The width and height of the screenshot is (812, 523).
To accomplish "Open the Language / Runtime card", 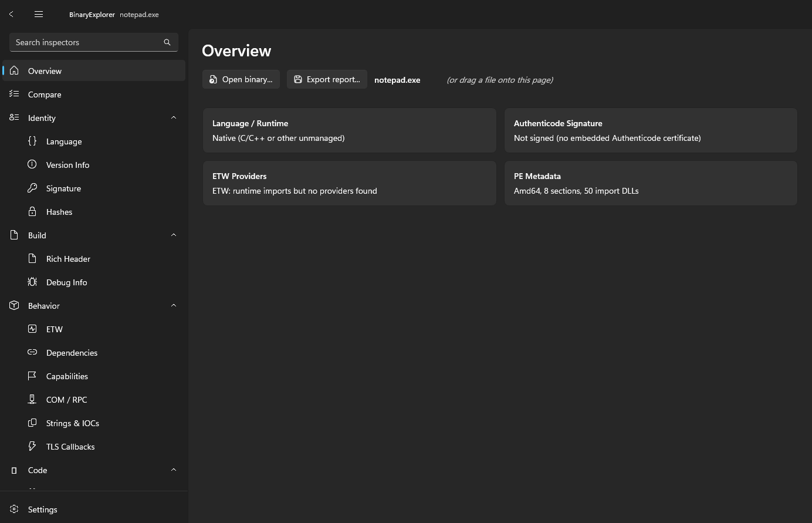I will (x=350, y=130).
